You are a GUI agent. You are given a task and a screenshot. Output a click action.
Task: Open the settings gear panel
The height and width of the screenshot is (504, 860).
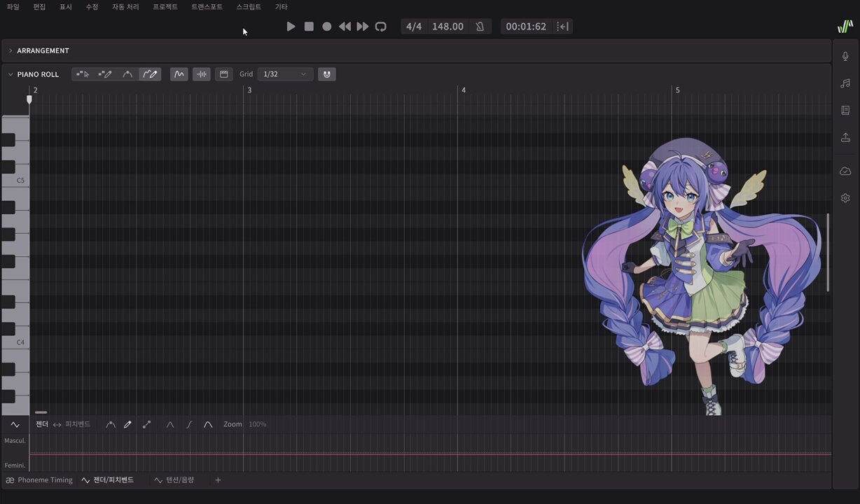point(845,198)
